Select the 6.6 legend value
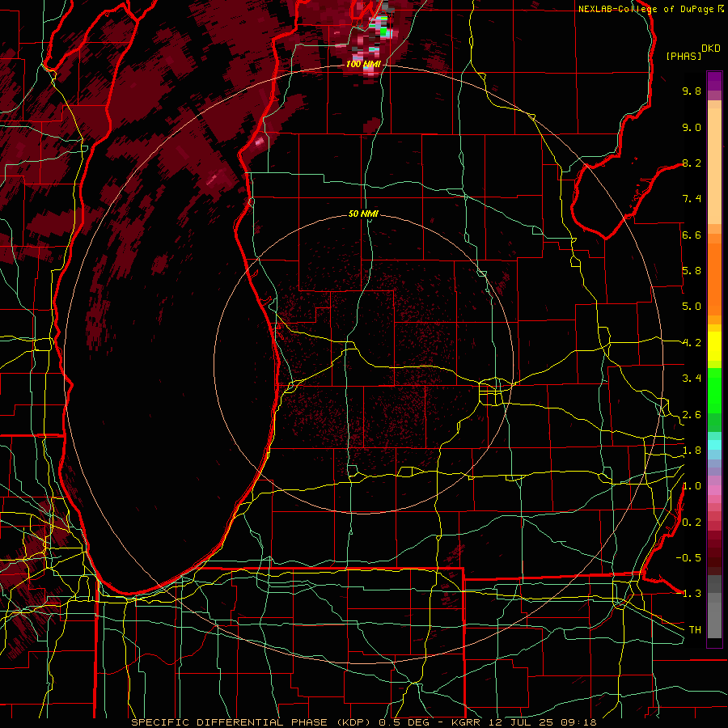Image resolution: width=728 pixels, height=728 pixels. pos(692,235)
